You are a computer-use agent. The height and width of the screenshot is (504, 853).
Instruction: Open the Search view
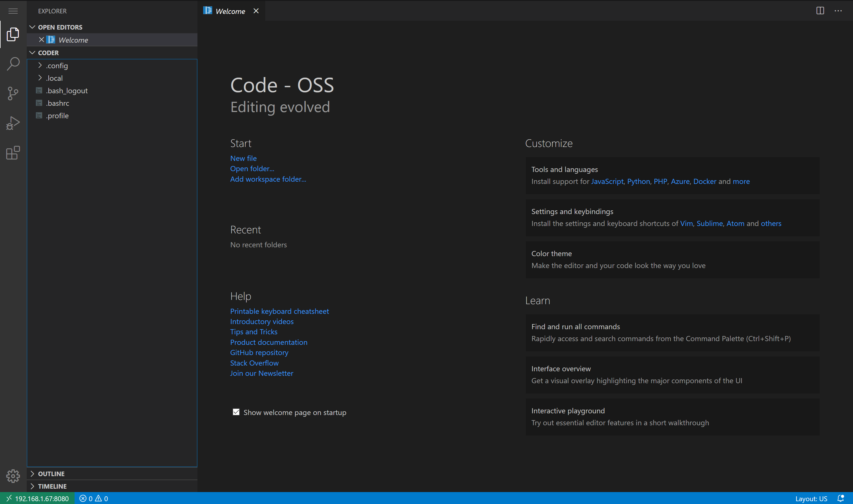[13, 63]
